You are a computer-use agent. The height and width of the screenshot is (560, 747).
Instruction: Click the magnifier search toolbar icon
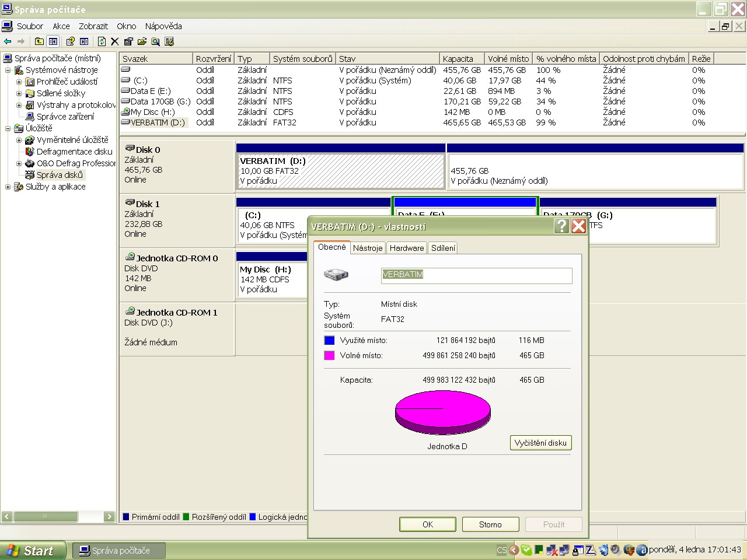[x=155, y=41]
